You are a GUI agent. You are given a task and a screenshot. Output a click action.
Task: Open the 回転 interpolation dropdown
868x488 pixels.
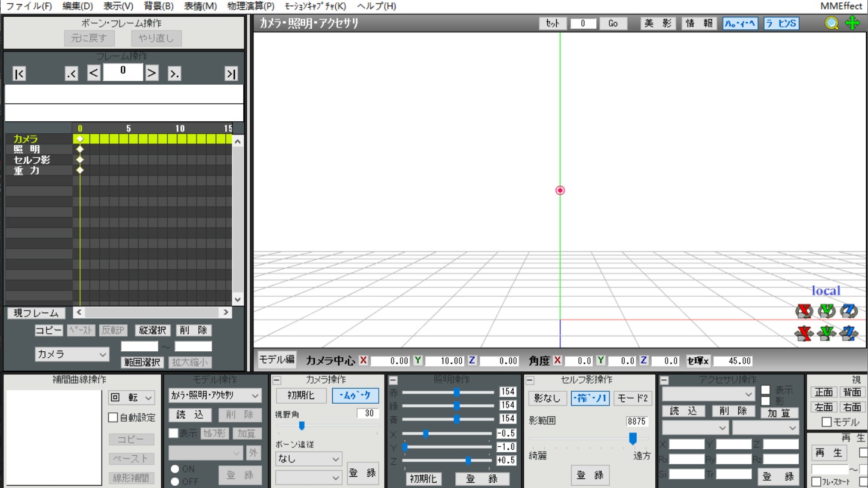[131, 397]
